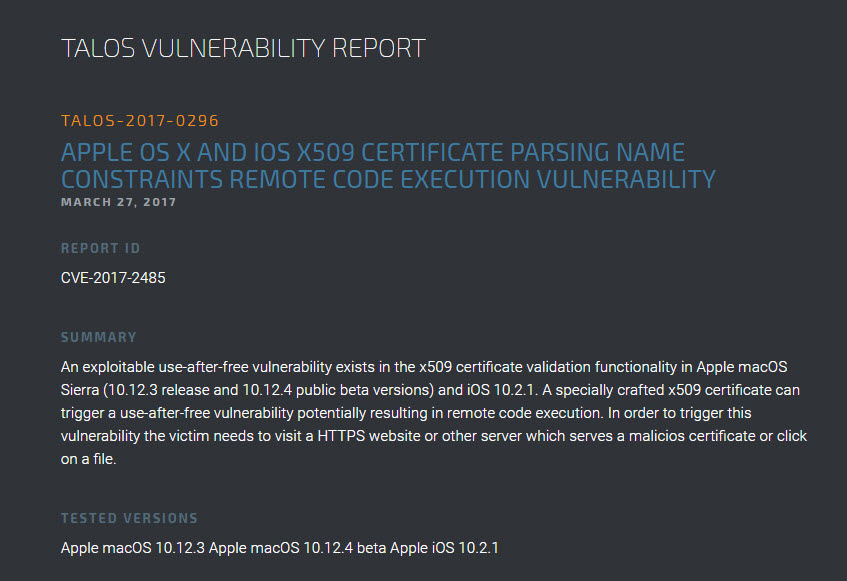This screenshot has height=581, width=847.
Task: Click the CVE-2017-2485 identifier
Action: tap(113, 278)
